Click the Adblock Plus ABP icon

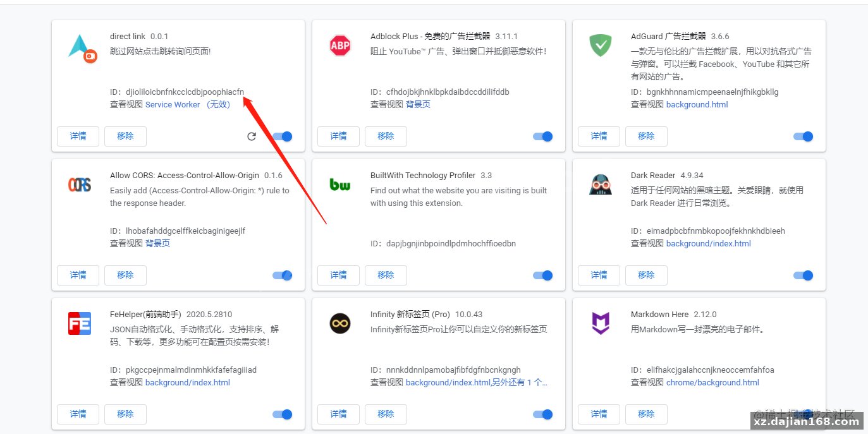pos(340,45)
